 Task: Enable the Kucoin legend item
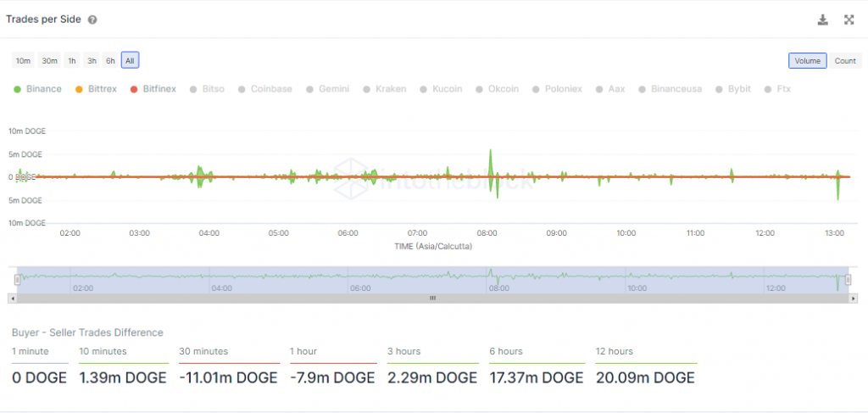(441, 89)
